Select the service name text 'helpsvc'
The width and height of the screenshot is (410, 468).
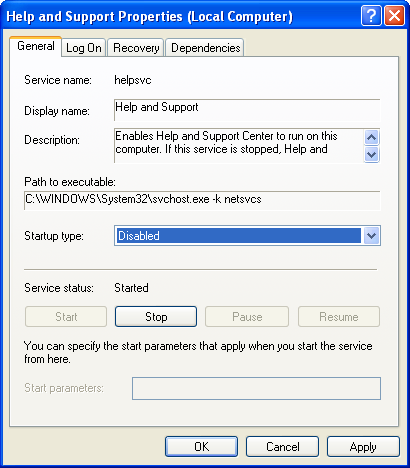(x=133, y=80)
